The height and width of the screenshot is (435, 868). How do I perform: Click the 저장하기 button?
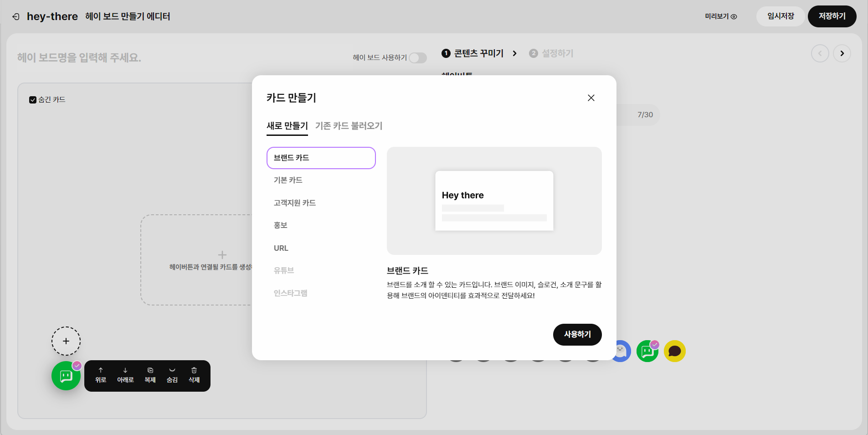(x=832, y=16)
